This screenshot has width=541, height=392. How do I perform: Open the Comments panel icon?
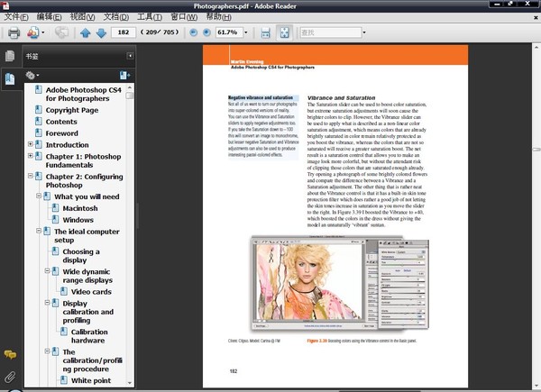coord(10,355)
